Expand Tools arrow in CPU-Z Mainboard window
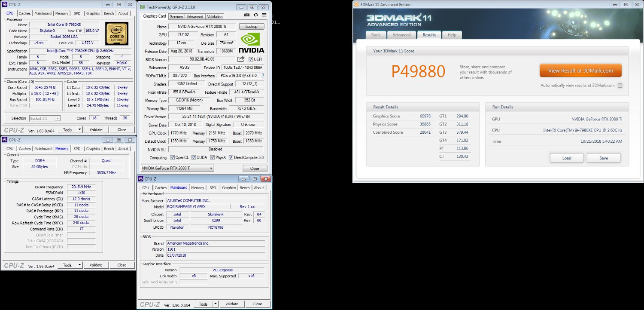 coord(215,304)
